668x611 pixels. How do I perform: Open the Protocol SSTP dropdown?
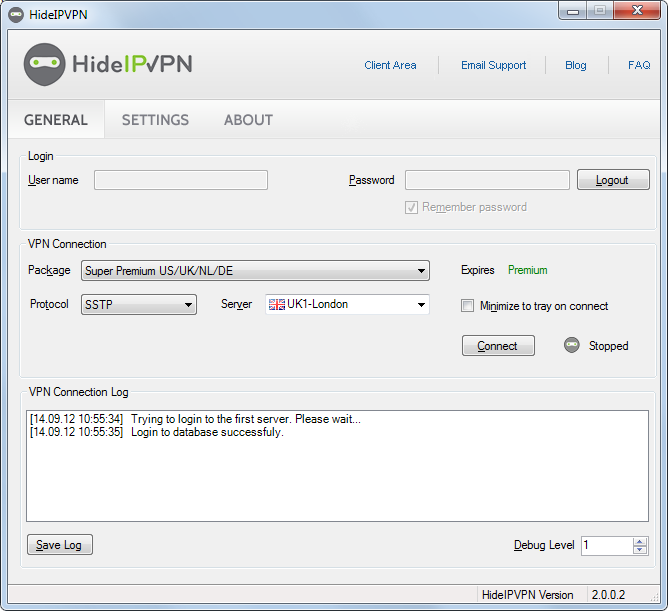pyautogui.click(x=139, y=305)
